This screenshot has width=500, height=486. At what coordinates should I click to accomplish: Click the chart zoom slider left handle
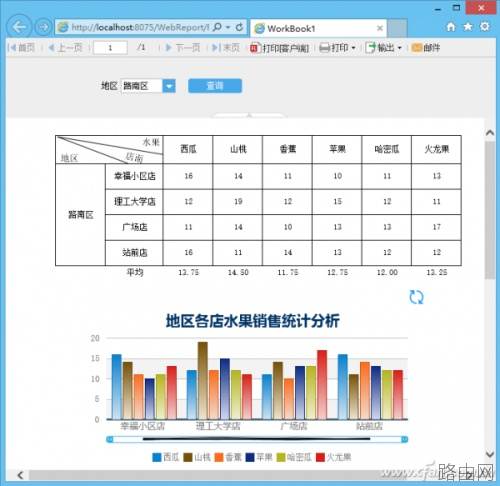(110, 439)
